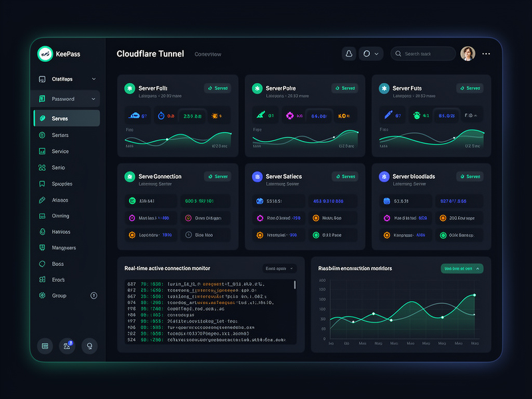Open the Real-time monitor filter dropdown
532x399 pixels.
click(x=279, y=269)
